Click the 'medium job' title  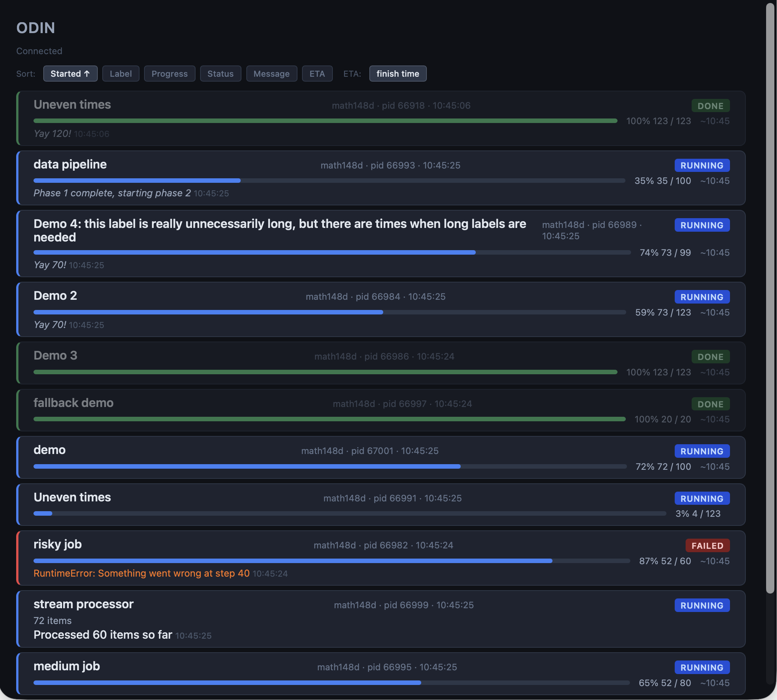click(x=67, y=666)
